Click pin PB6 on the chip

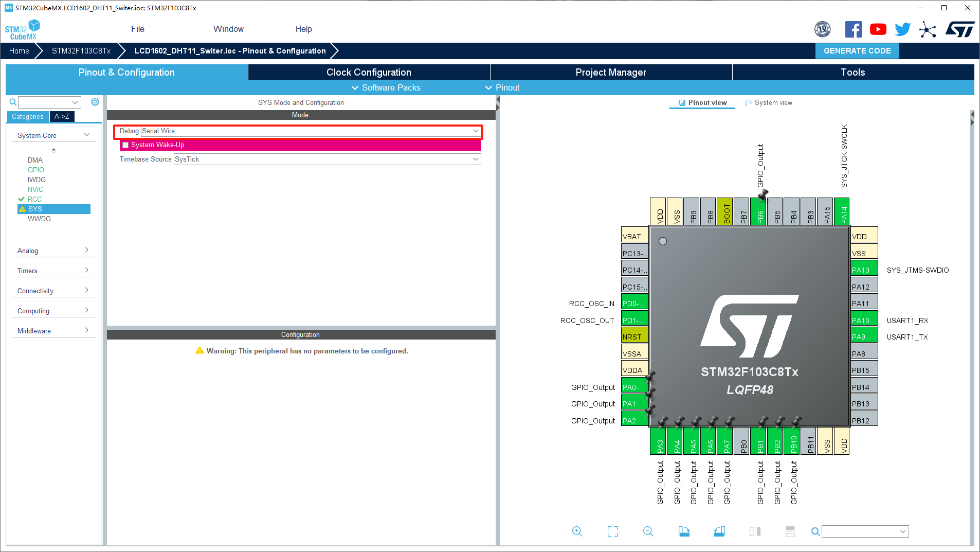758,211
